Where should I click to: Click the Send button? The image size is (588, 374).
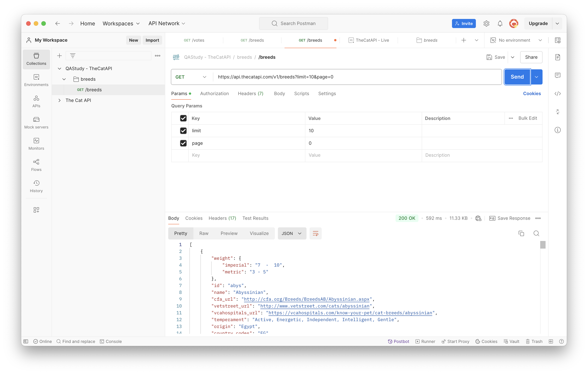click(x=517, y=77)
